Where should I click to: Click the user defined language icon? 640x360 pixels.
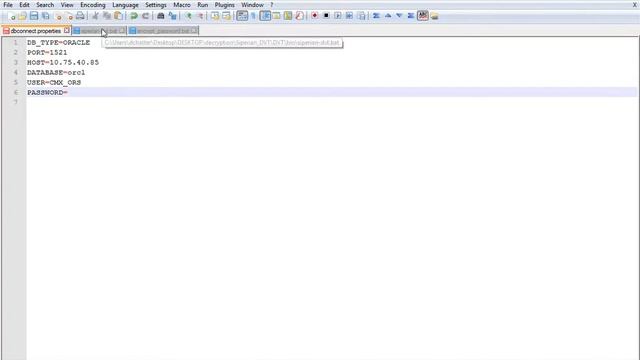pos(276,16)
